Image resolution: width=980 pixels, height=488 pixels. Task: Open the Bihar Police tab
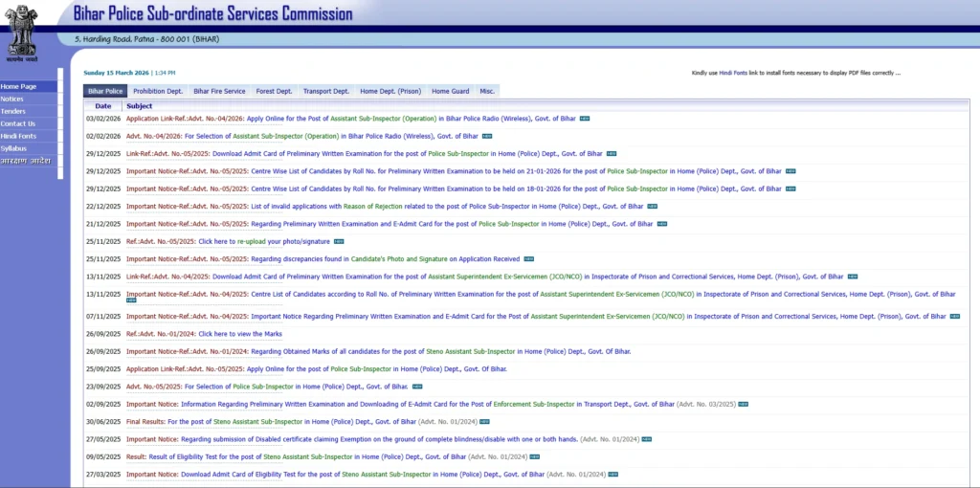pyautogui.click(x=105, y=91)
